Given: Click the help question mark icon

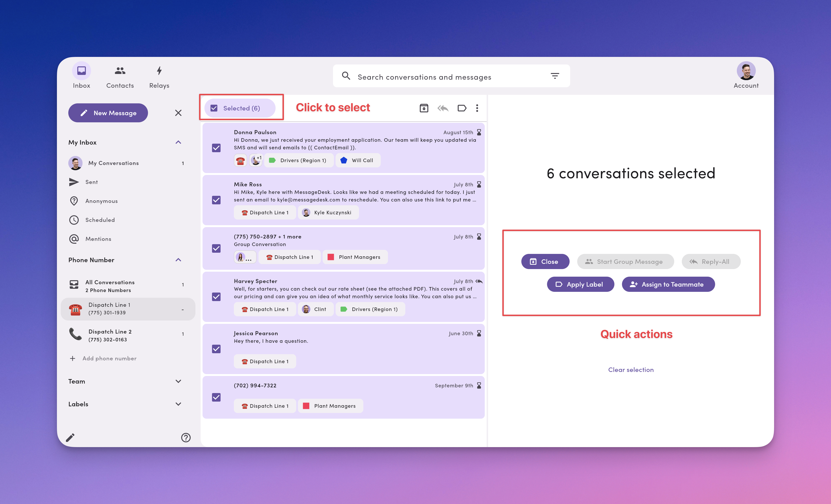Looking at the screenshot, I should [186, 438].
